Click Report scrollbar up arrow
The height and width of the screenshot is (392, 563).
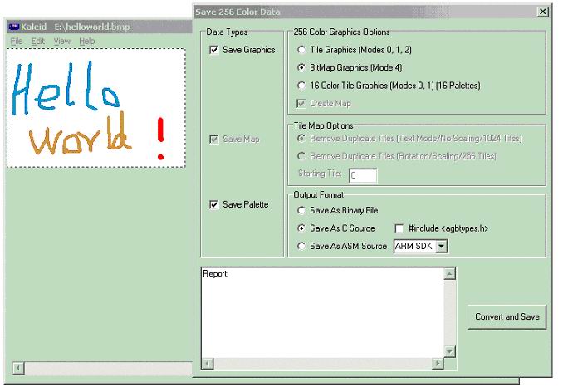449,274
